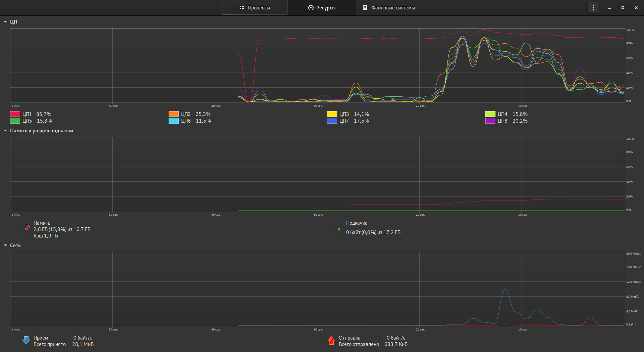The image size is (644, 352).
Task: Click the ЦП7 blue color swatch
Action: pos(332,121)
